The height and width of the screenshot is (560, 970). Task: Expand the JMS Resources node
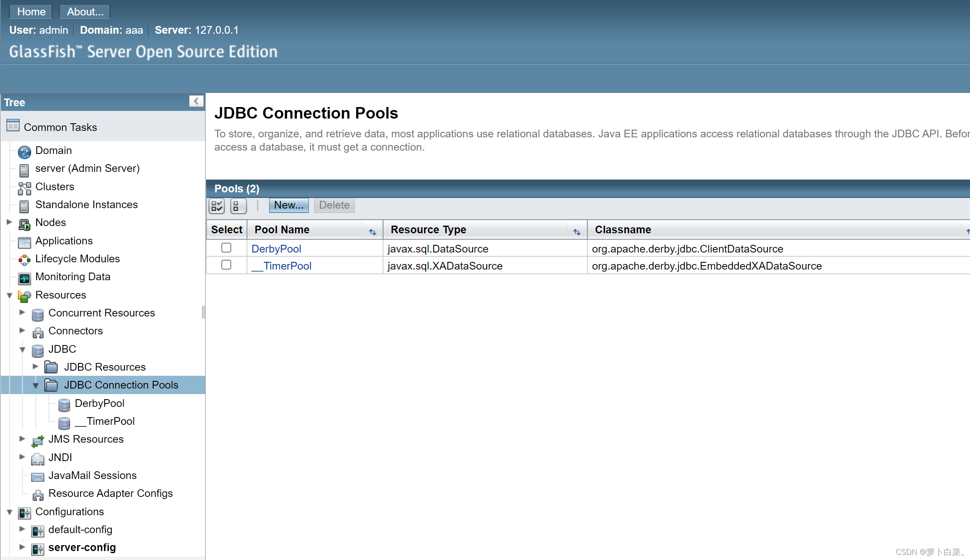pos(22,438)
